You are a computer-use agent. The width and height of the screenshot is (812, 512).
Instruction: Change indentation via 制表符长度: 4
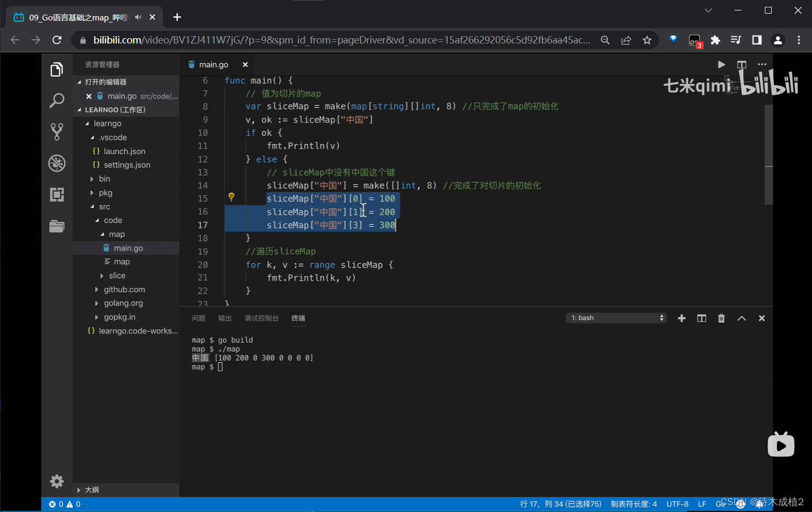633,504
